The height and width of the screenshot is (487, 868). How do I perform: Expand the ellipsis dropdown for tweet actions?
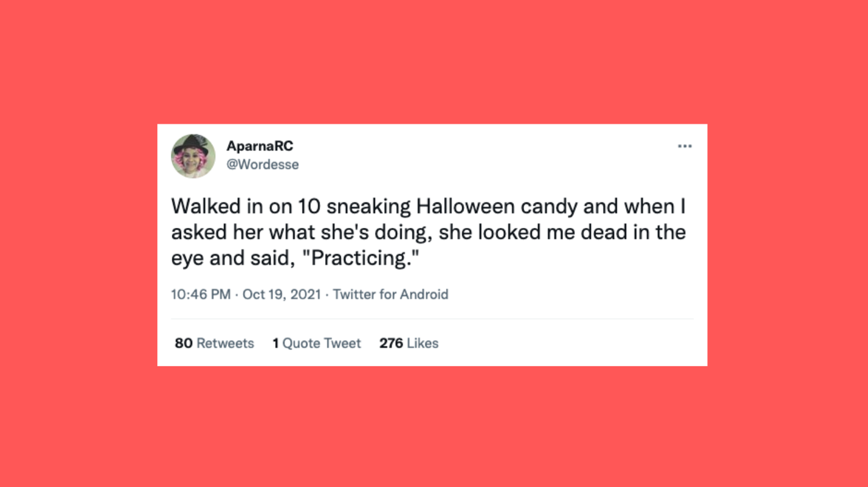[685, 145]
